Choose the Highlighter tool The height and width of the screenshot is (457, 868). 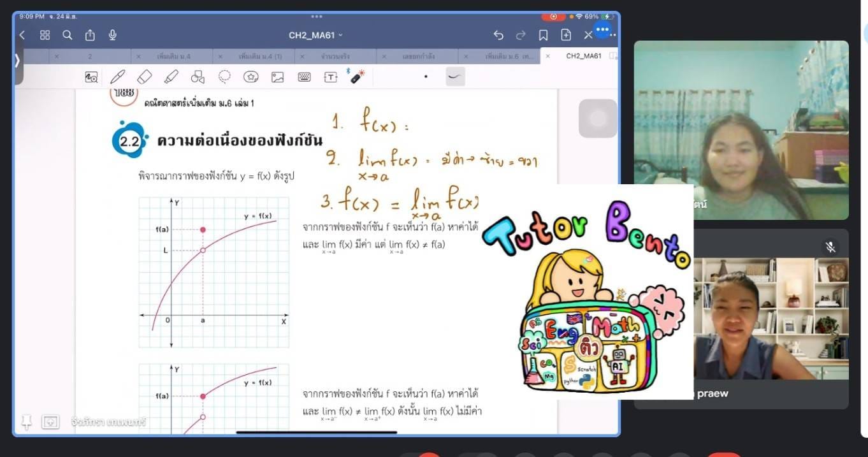171,77
